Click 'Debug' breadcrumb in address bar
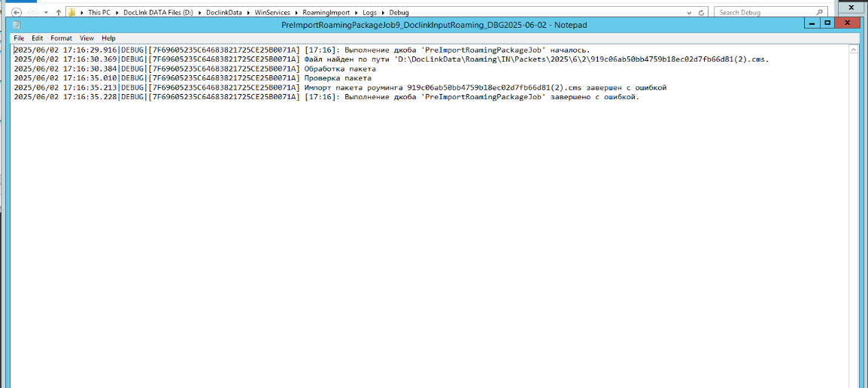Image resolution: width=868 pixels, height=388 pixels. [x=399, y=12]
